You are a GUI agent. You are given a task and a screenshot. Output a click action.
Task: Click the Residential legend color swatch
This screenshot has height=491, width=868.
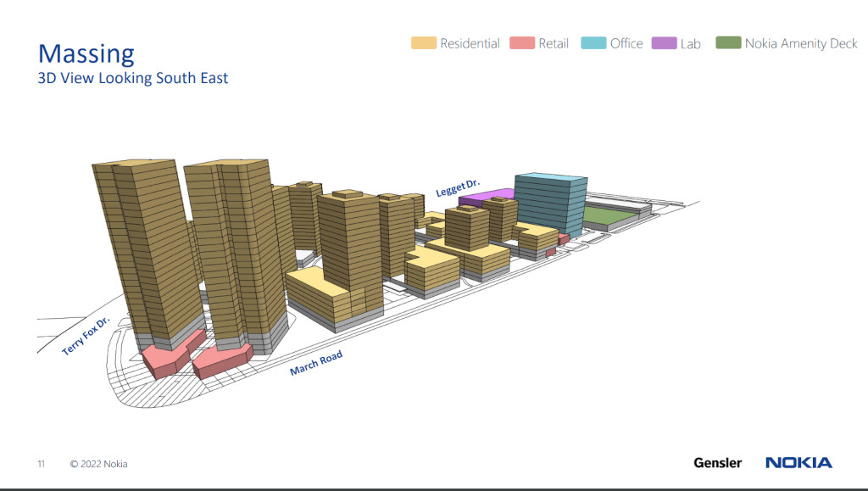click(x=424, y=43)
